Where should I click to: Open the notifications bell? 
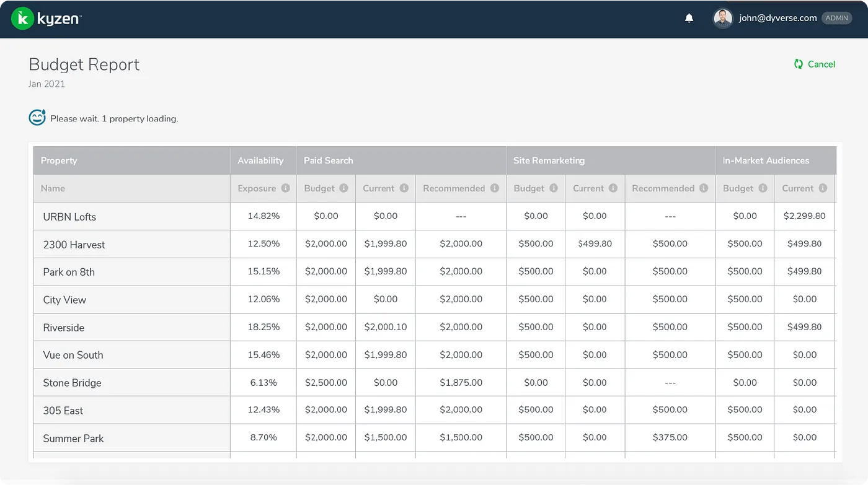[x=689, y=19]
